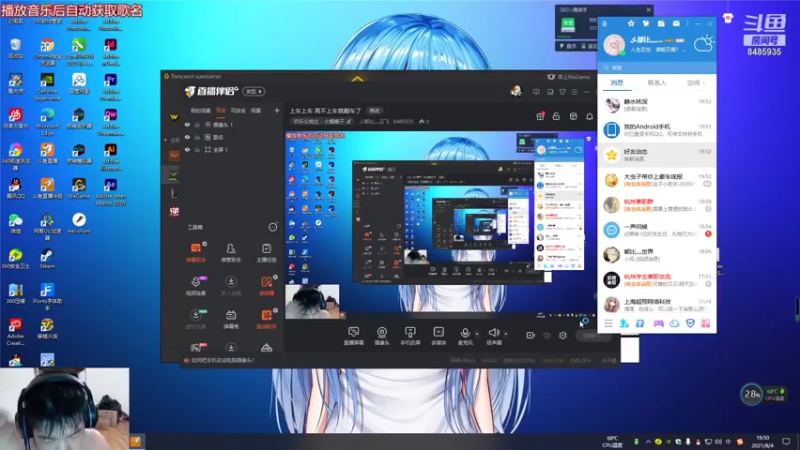Click the start streaming button at the bottom right
The image size is (800, 450).
(x=592, y=335)
